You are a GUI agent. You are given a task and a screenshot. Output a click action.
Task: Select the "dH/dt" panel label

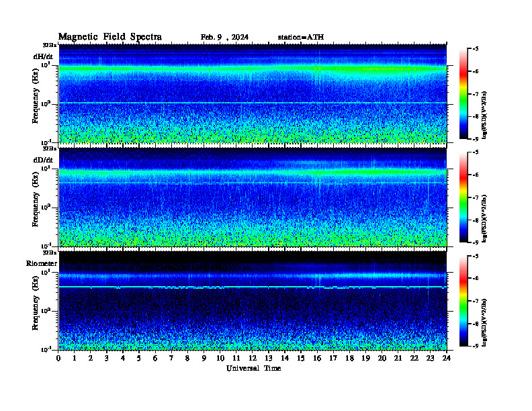(43, 56)
